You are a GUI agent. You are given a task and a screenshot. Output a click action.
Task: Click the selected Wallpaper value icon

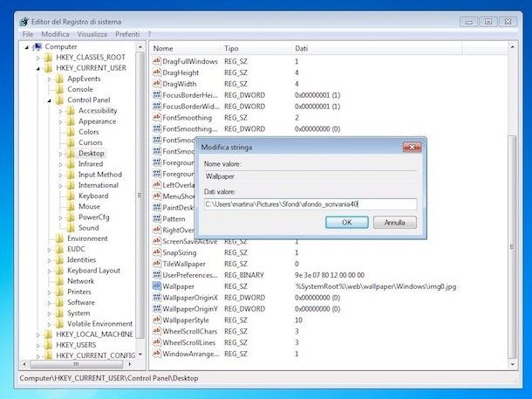click(156, 285)
